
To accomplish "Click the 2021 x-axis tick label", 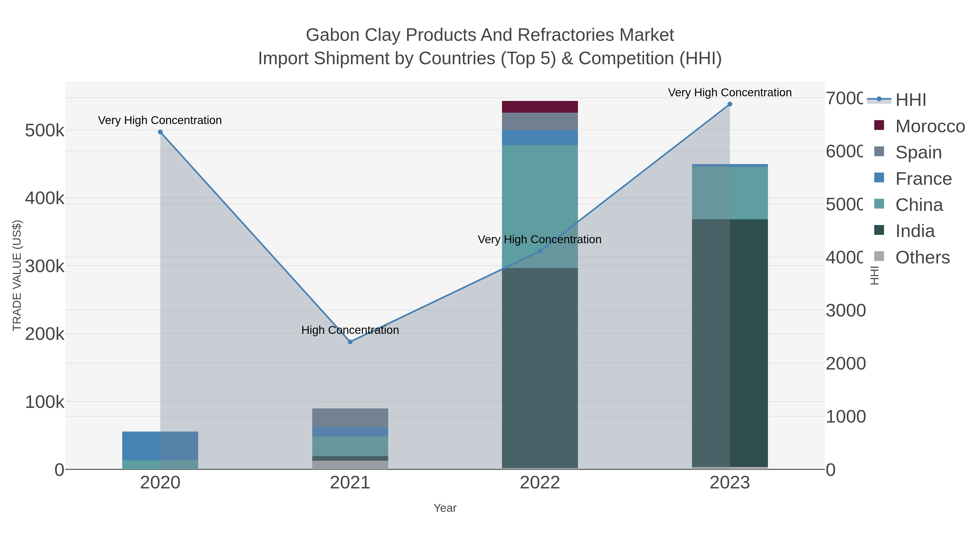I will click(350, 482).
